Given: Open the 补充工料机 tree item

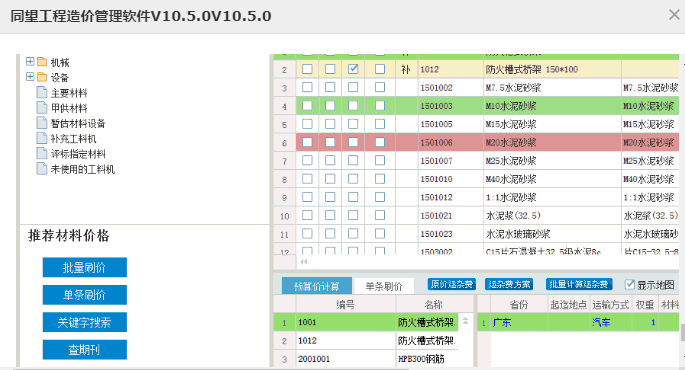Looking at the screenshot, I should click(x=73, y=138).
